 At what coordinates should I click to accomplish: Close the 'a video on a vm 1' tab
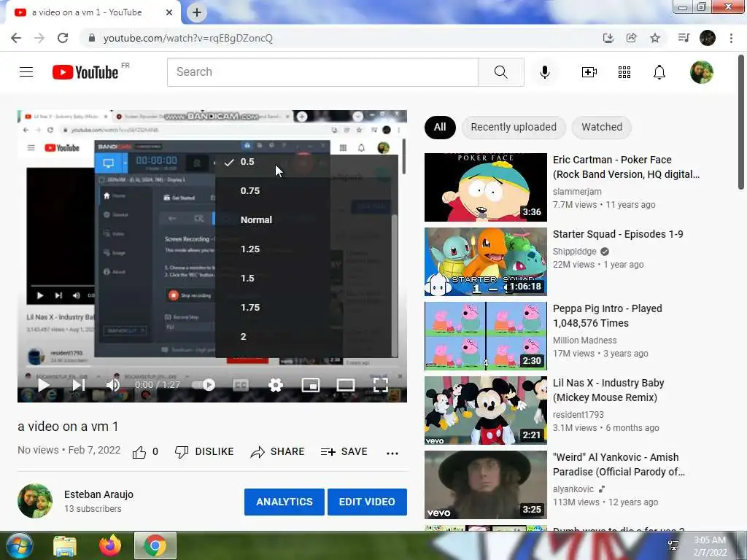click(x=169, y=12)
